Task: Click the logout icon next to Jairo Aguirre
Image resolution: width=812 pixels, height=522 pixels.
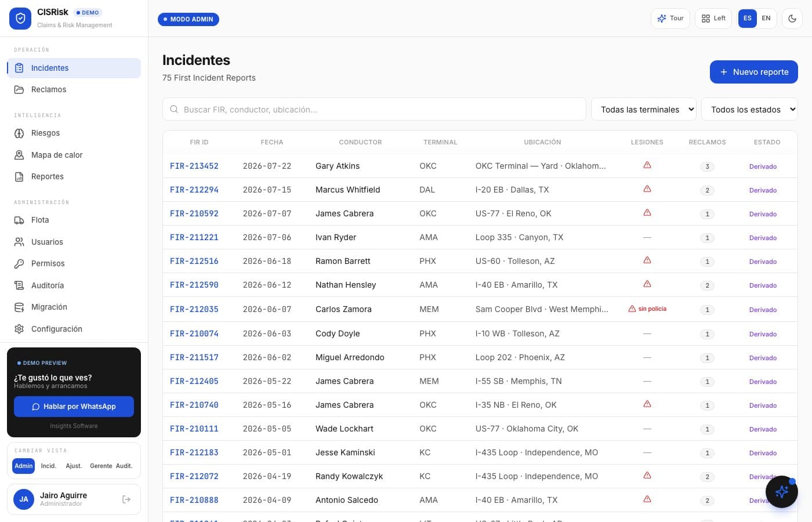Action: (126, 499)
